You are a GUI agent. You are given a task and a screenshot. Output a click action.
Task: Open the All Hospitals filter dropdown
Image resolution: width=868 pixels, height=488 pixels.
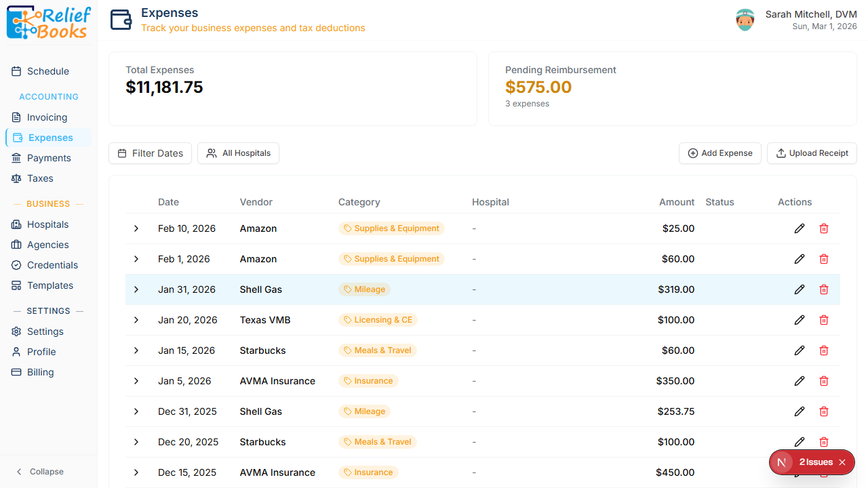(x=238, y=153)
